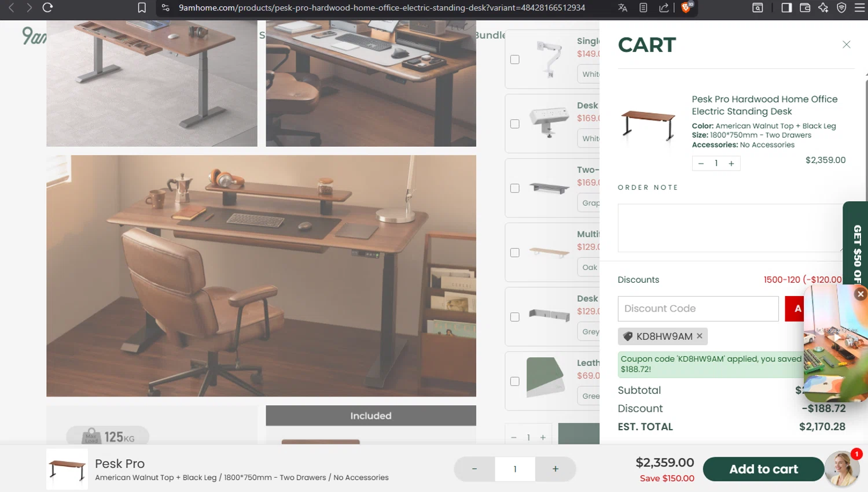Click the Add to cart button
This screenshot has width=868, height=492.
pos(763,469)
